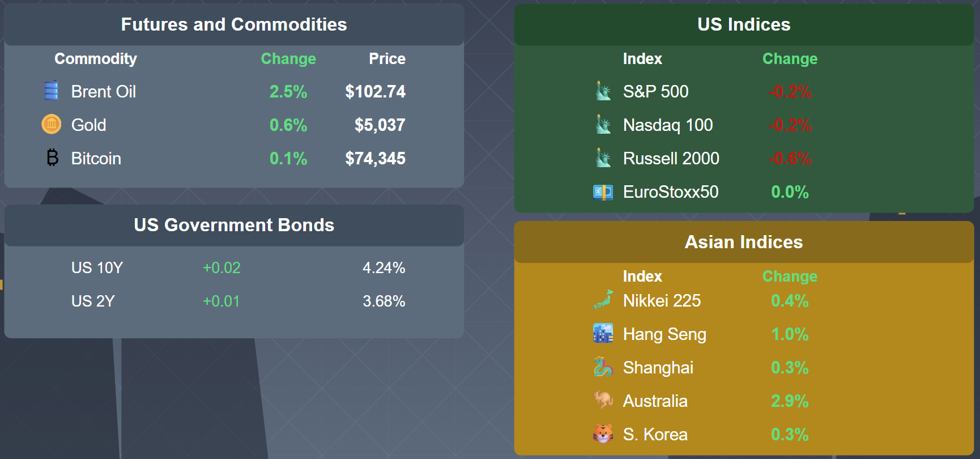Click the Gold coin icon
The height and width of the screenshot is (459, 980).
(x=52, y=124)
